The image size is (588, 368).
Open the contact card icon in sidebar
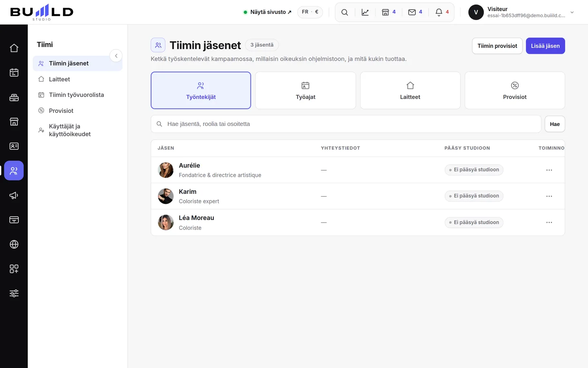(14, 146)
